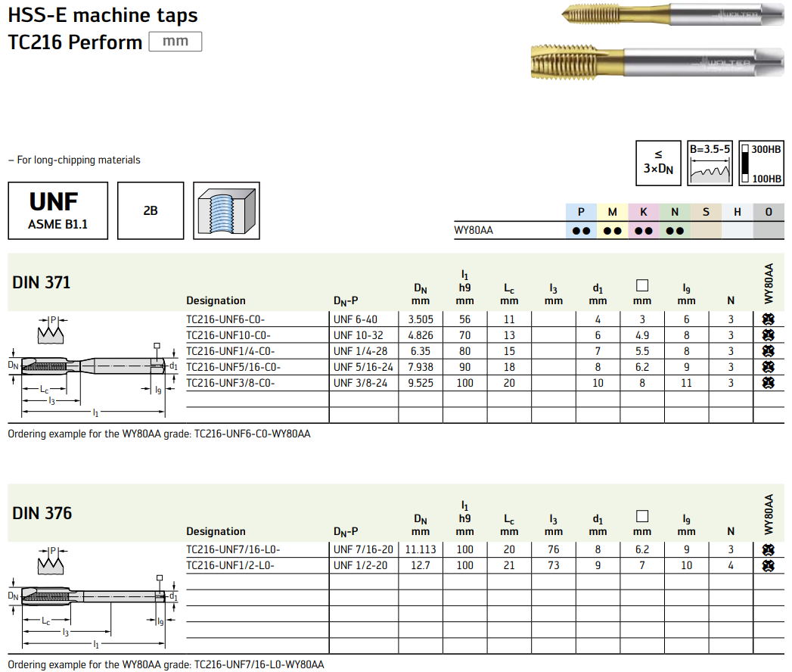
Task: Click the Designation column header in DIN 371 table
Action: (216, 300)
